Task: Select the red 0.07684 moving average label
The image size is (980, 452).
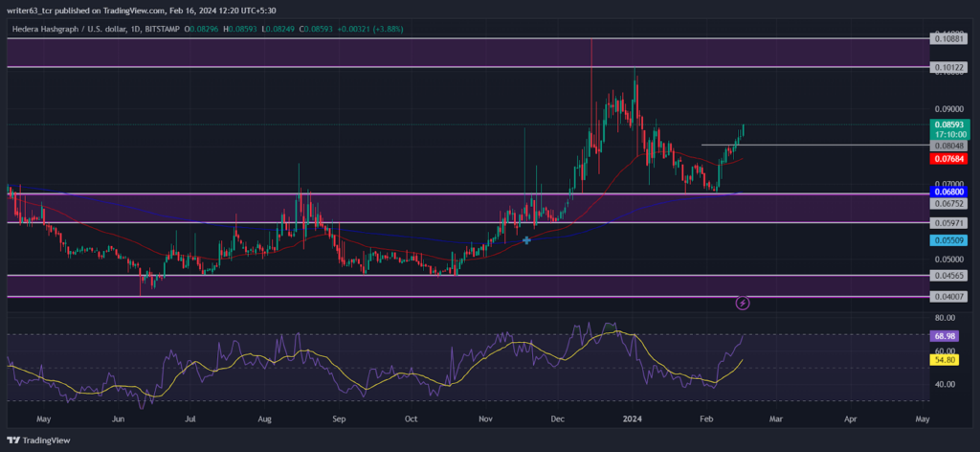Action: [949, 159]
